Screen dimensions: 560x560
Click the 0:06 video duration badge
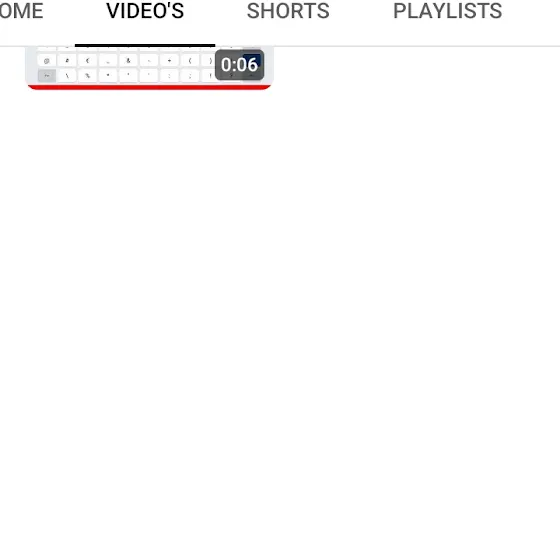click(x=240, y=65)
